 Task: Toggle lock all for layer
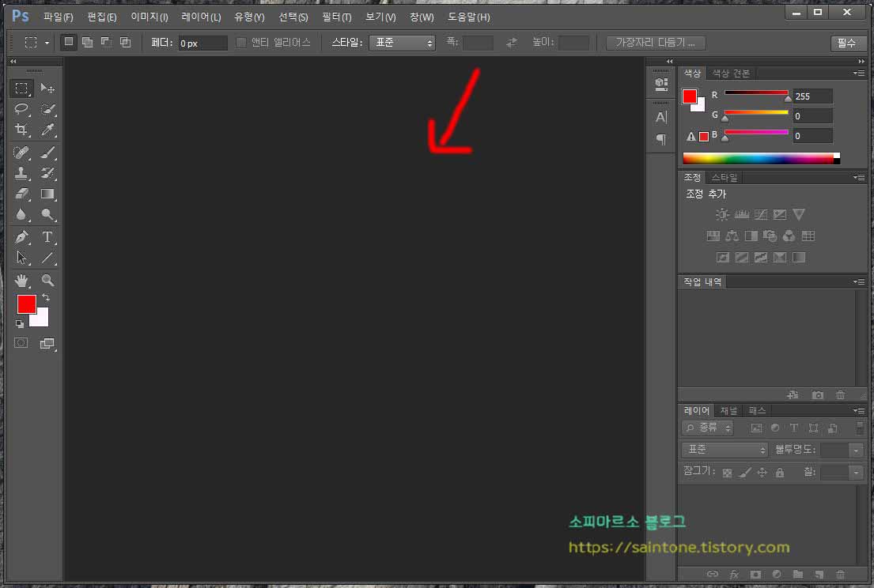[780, 473]
